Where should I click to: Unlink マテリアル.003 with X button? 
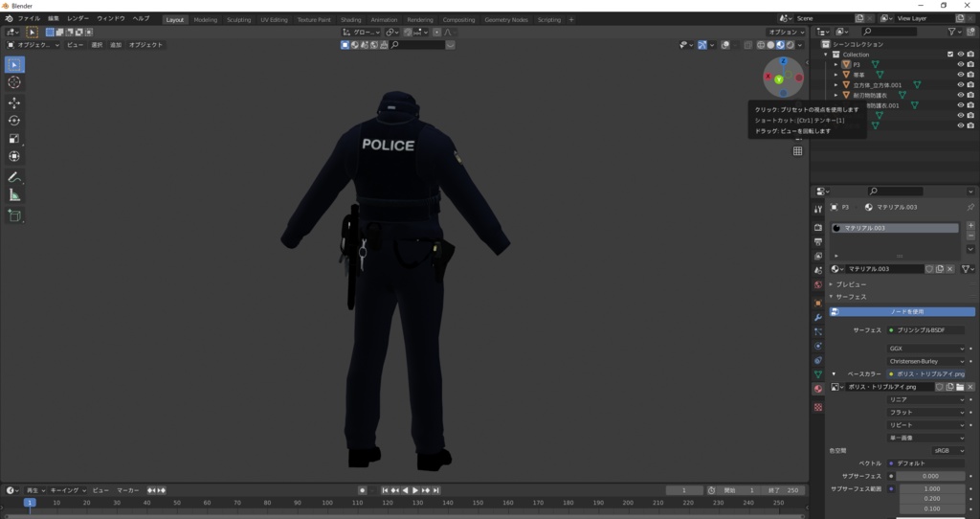pyautogui.click(x=950, y=269)
